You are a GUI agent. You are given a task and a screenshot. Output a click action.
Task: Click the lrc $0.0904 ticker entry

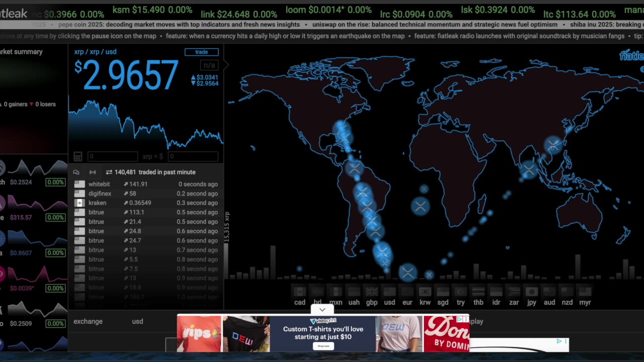[416, 15]
